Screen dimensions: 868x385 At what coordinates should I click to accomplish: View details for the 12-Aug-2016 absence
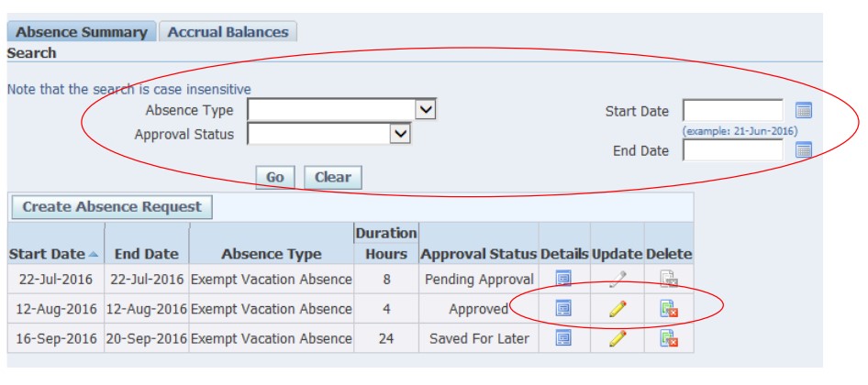tap(563, 309)
